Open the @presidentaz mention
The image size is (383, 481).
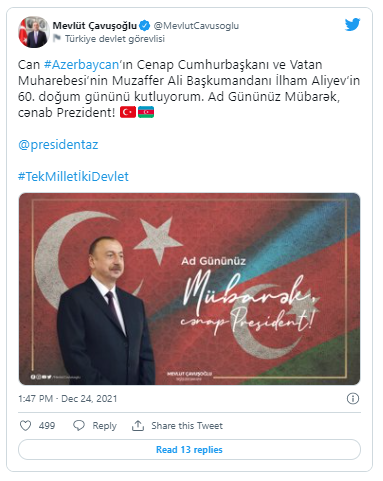pyautogui.click(x=58, y=145)
